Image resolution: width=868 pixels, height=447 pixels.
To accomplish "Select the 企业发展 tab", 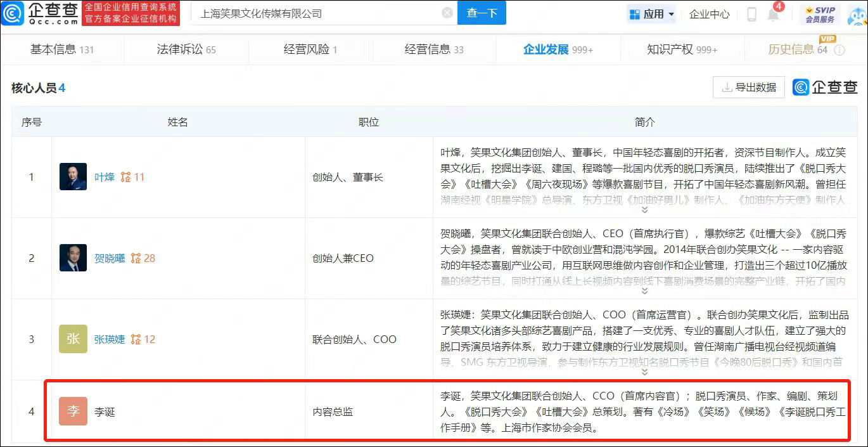I will [x=558, y=49].
